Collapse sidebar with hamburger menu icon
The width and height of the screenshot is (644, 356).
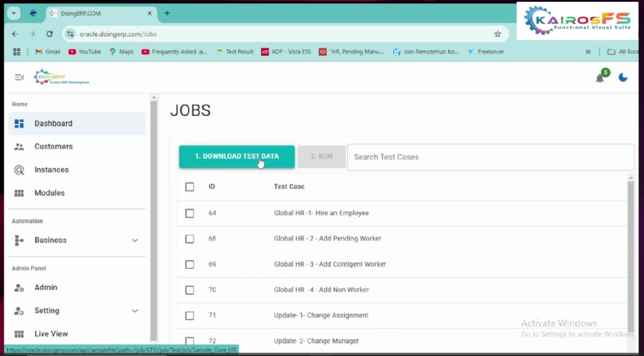coord(19,77)
